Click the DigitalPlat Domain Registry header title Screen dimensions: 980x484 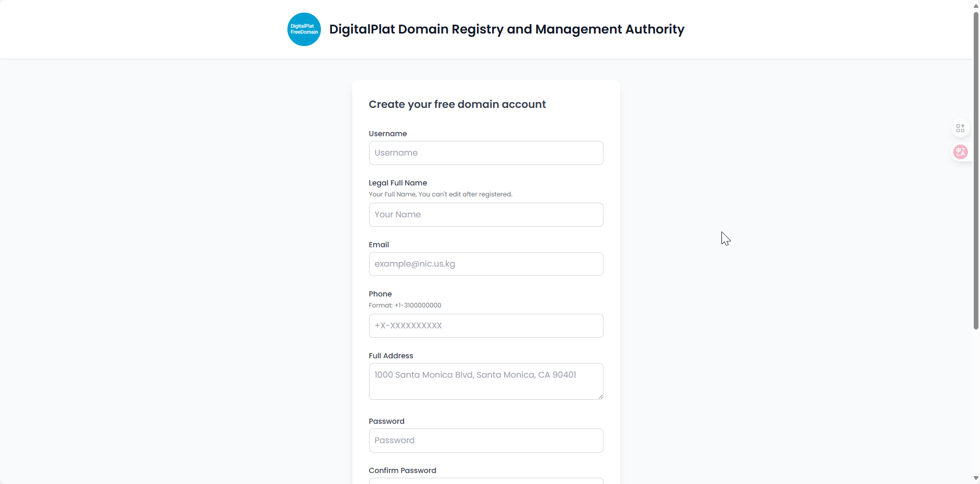506,29
